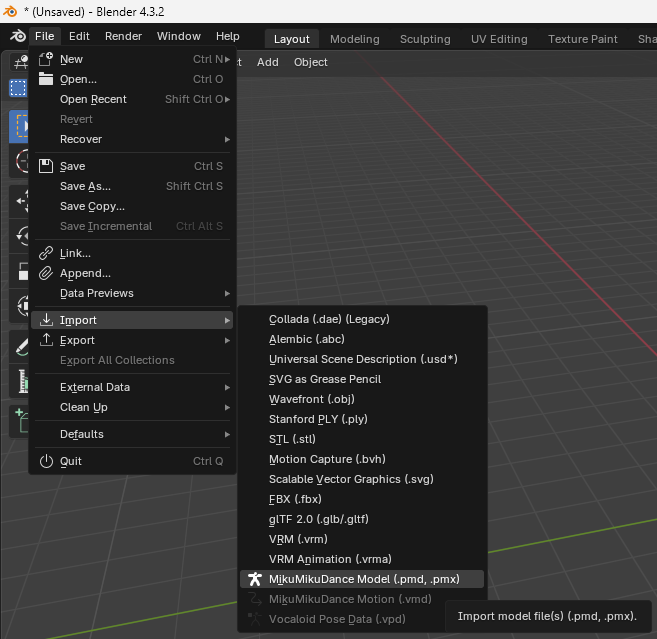Import Universal Scene Description (.usd*)
The height and width of the screenshot is (639, 657).
pyautogui.click(x=362, y=359)
